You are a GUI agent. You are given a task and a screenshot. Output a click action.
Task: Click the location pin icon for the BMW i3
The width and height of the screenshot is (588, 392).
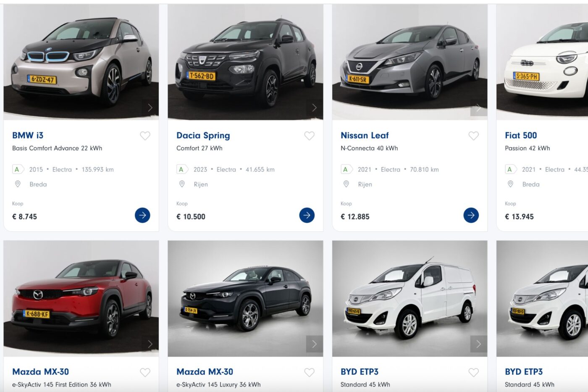pos(17,184)
